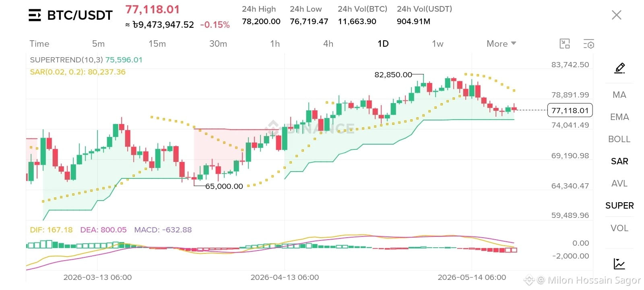
Task: Click the 2026-04-13 06:00 date label
Action: point(285,277)
